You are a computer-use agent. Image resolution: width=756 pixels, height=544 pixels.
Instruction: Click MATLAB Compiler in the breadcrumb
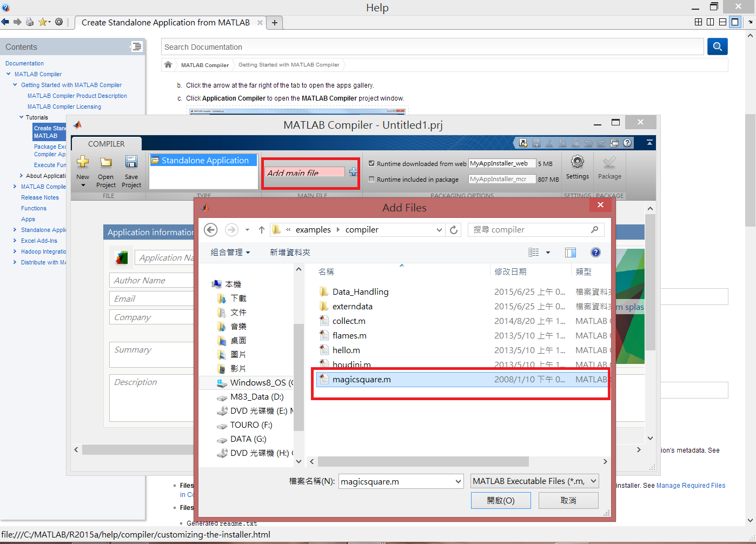tap(204, 64)
